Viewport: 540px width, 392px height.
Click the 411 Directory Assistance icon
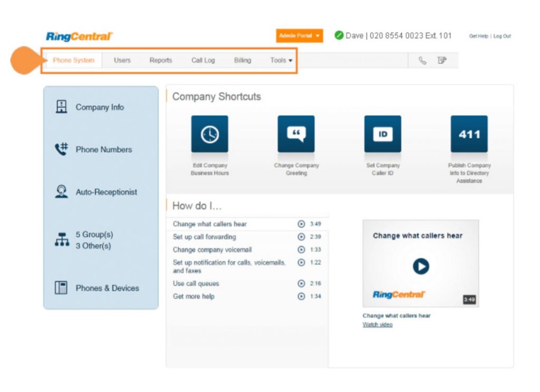[469, 135]
